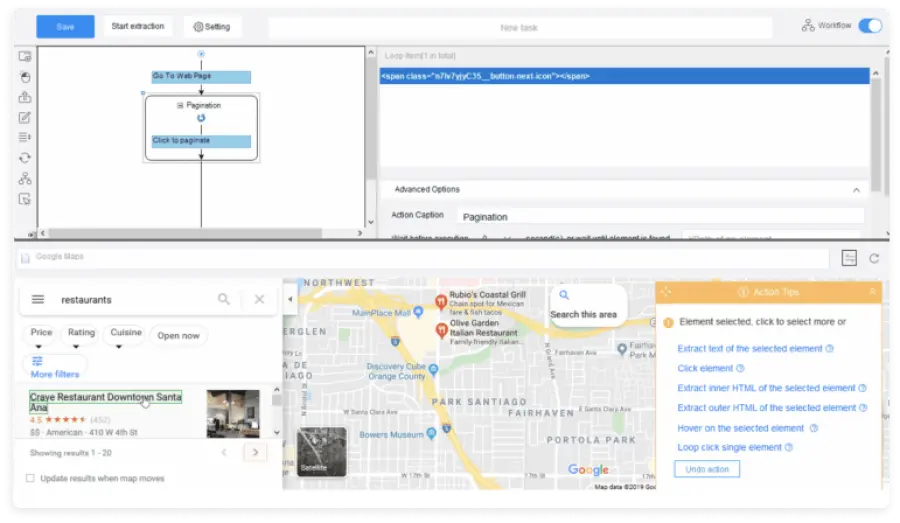Image resolution: width=900 pixels, height=523 pixels.
Task: Click next results page arrow
Action: click(255, 453)
